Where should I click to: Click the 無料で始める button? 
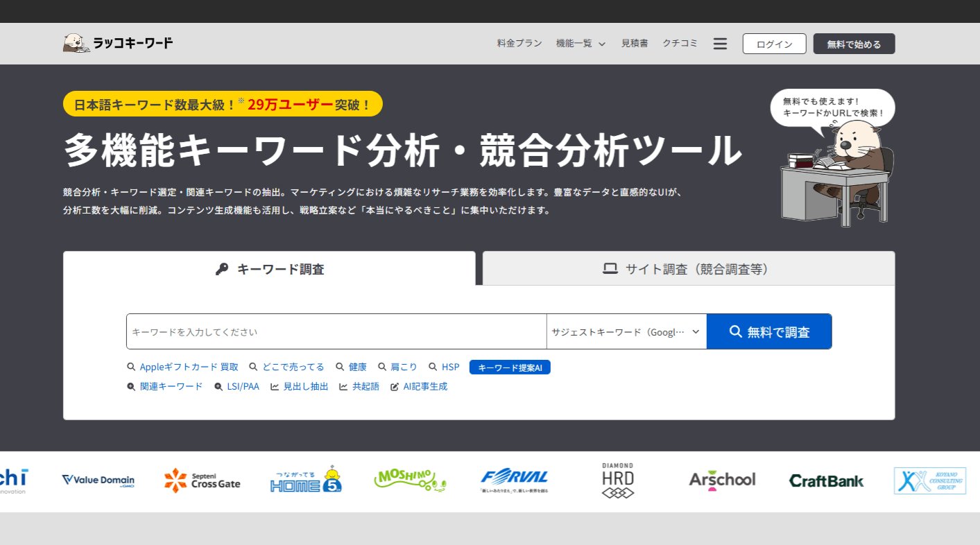(x=854, y=44)
